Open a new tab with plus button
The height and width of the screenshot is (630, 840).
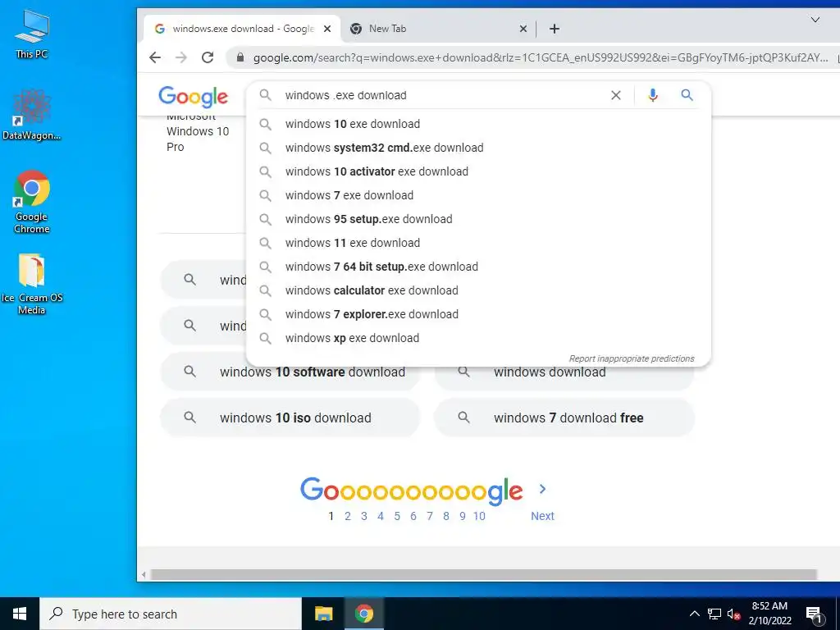[555, 29]
